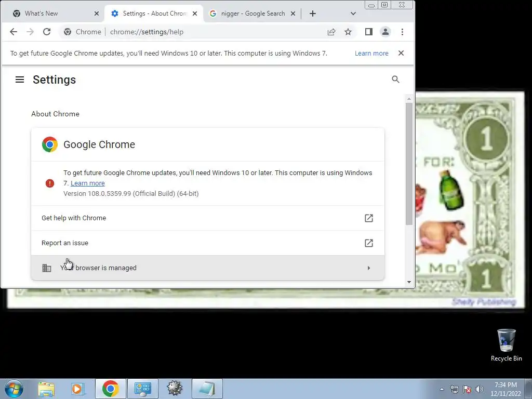Open the Windows Start button
The width and height of the screenshot is (532, 399).
[14, 389]
